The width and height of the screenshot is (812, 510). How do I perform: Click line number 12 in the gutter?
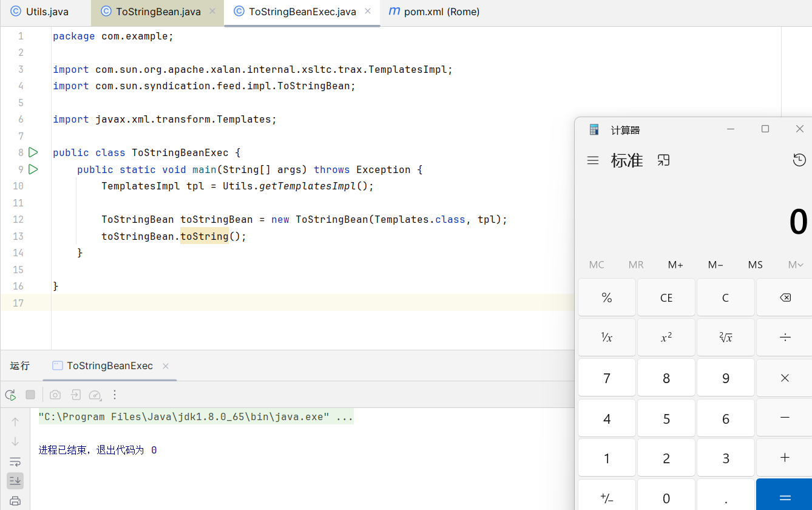(18, 219)
